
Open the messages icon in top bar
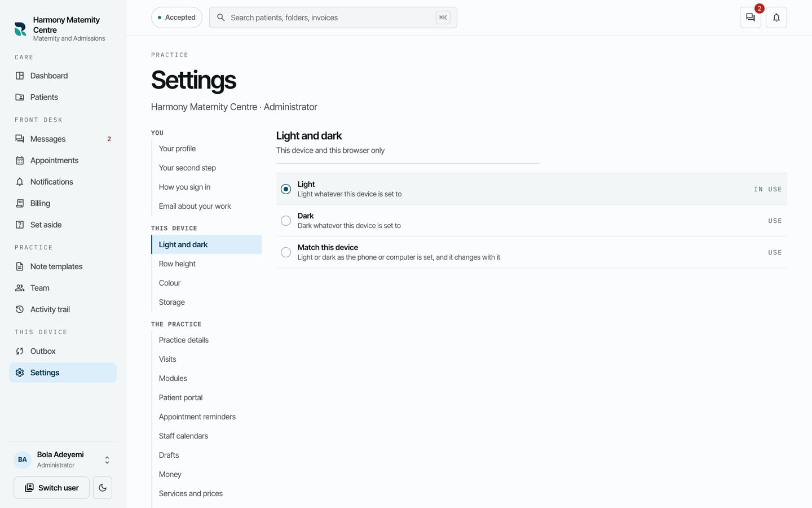tap(750, 17)
